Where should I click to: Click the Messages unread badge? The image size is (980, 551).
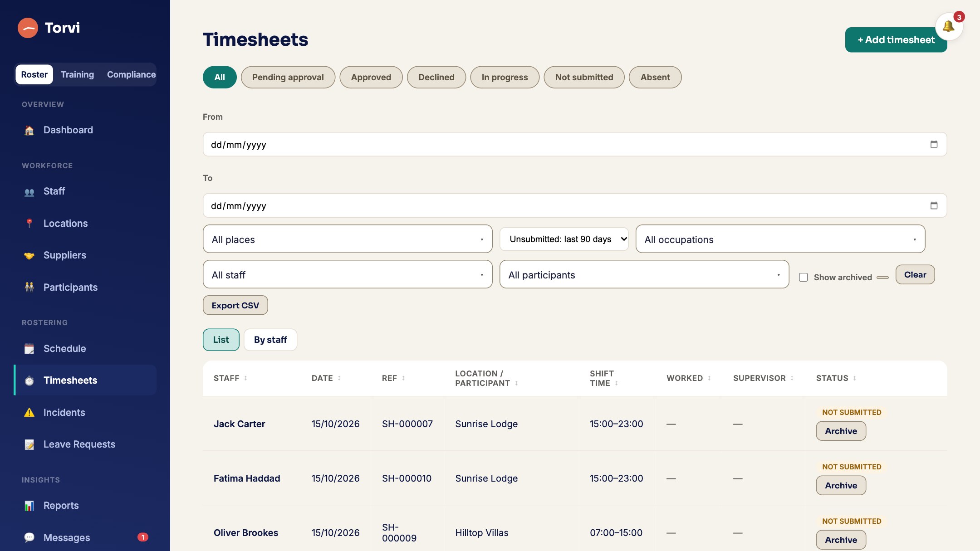(143, 537)
